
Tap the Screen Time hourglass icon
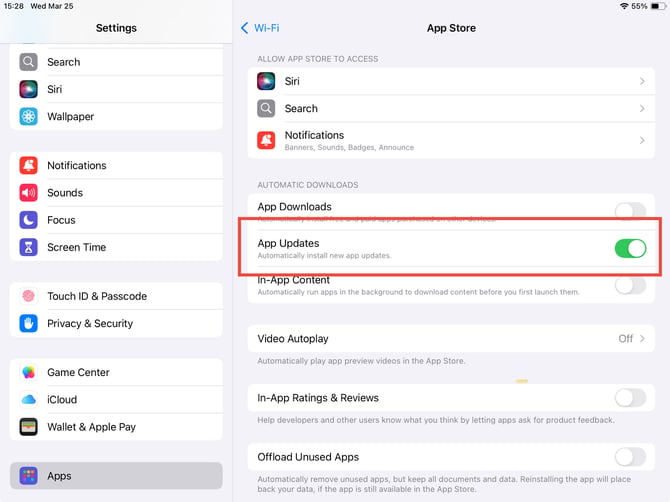tap(28, 247)
